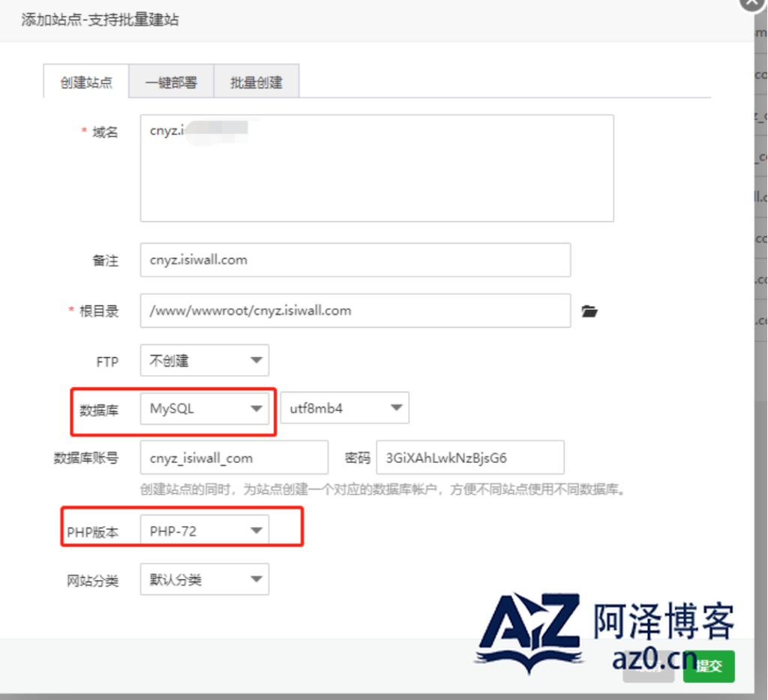The width and height of the screenshot is (768, 700).
Task: Click the green 提交 button
Action: tap(709, 666)
